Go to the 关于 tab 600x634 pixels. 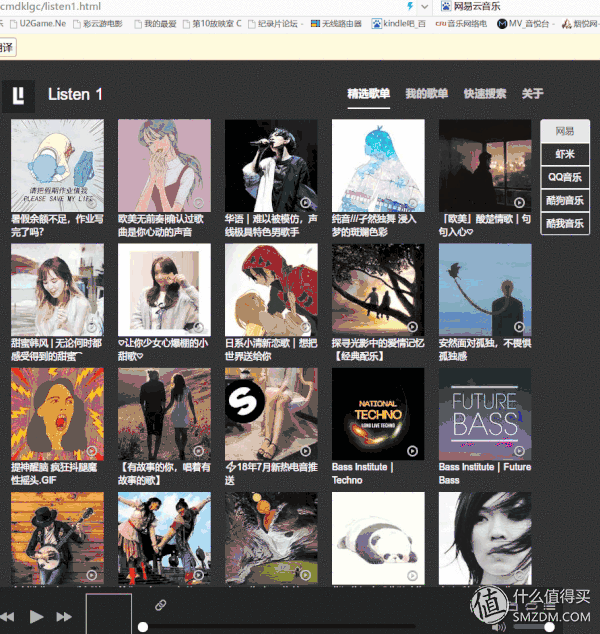(532, 94)
